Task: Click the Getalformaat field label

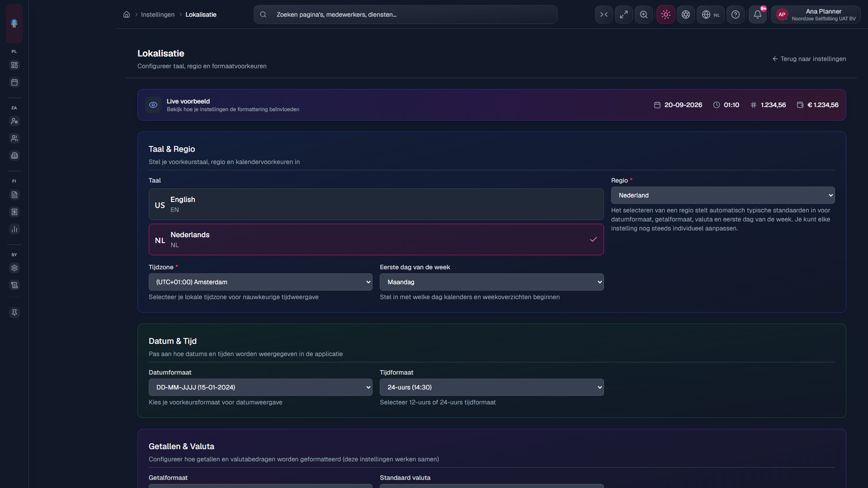Action: [168, 478]
